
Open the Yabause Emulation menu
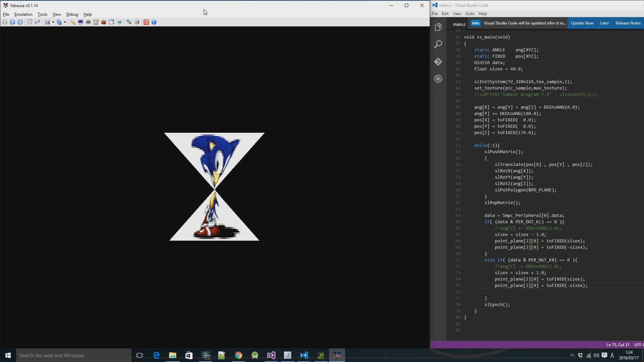point(23,14)
